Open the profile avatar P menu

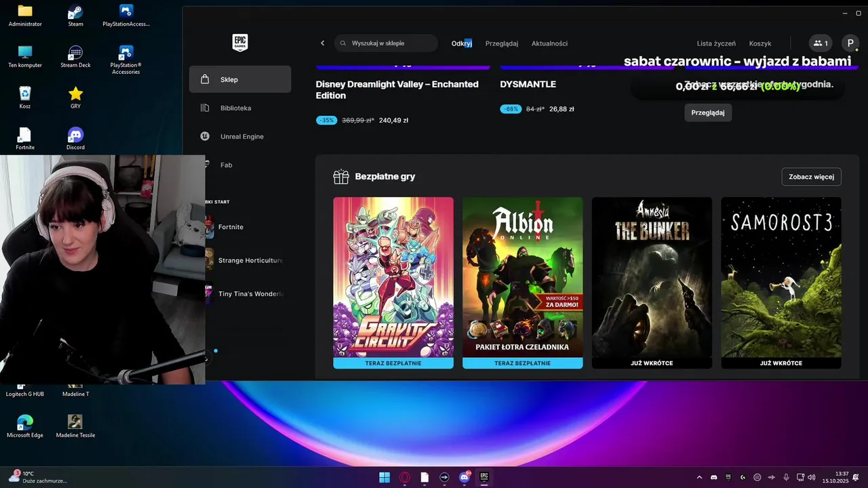[850, 43]
